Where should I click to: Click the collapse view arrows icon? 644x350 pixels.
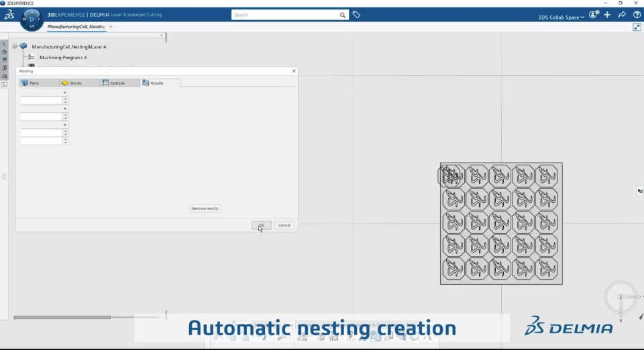pyautogui.click(x=637, y=27)
